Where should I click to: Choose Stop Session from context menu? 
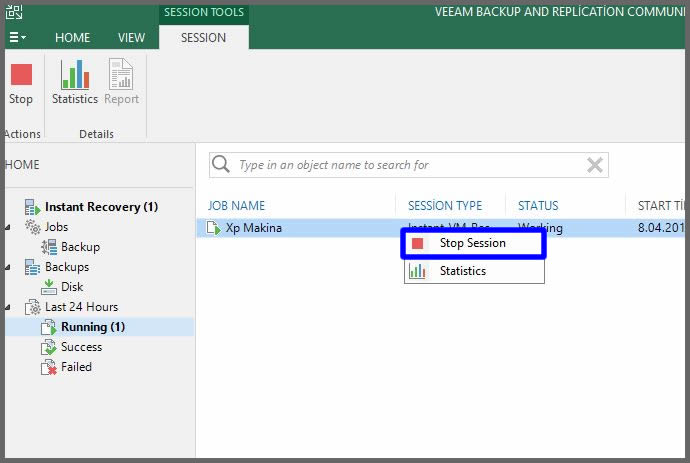pyautogui.click(x=474, y=243)
